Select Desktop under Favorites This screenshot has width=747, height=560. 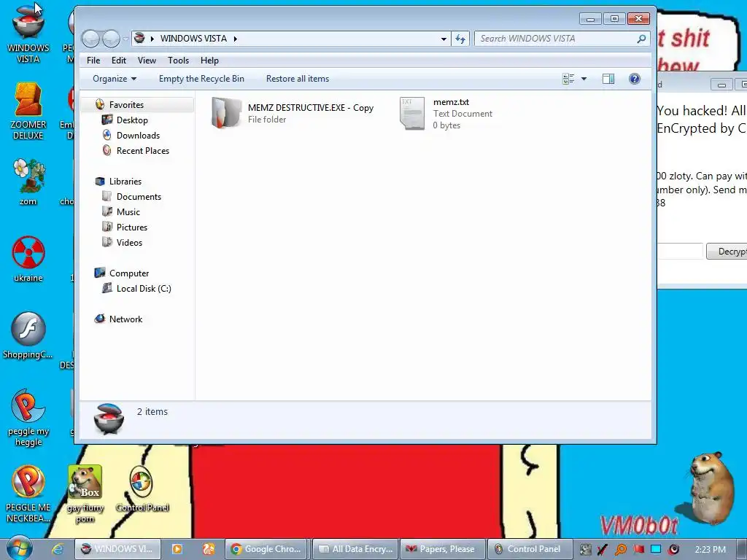132,120
